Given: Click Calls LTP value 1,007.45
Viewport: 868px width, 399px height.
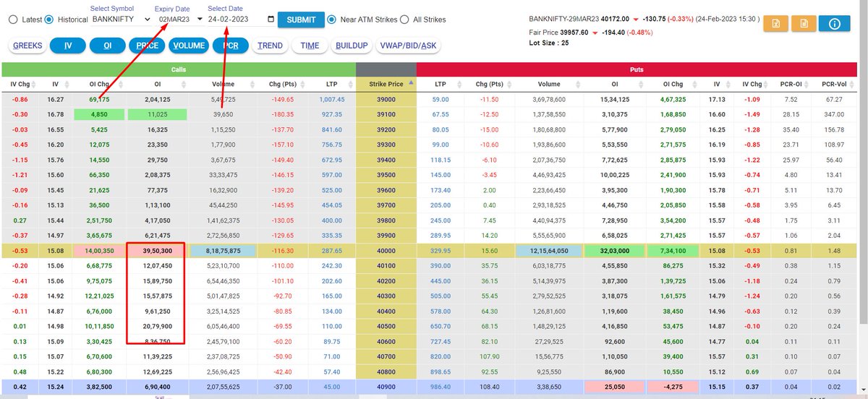Looking at the screenshot, I should tap(333, 99).
